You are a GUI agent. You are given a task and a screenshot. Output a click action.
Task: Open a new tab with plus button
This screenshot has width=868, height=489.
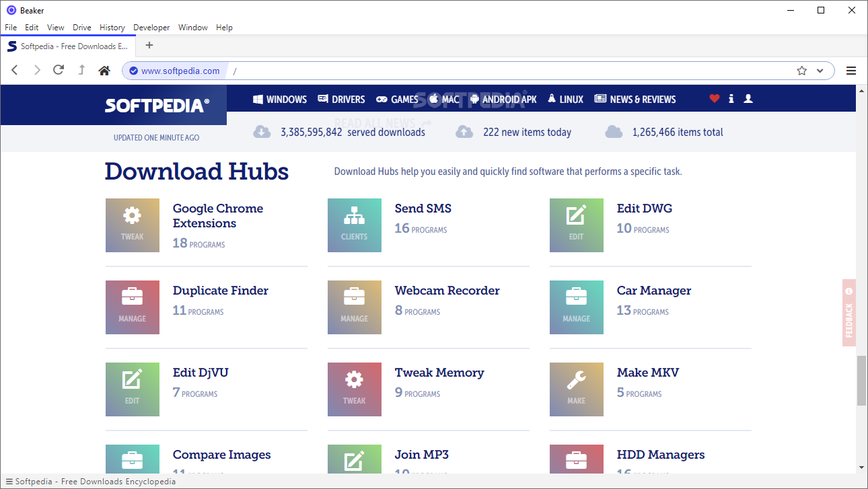149,45
